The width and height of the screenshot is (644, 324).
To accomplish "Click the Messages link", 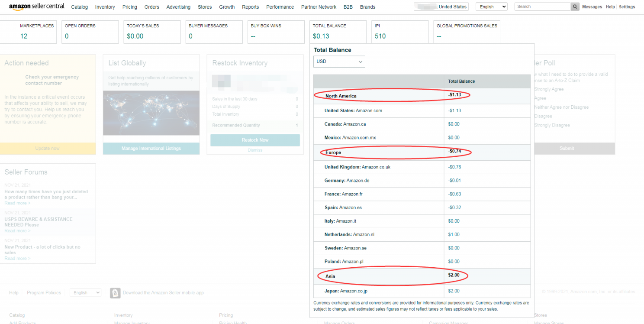I will click(x=592, y=7).
